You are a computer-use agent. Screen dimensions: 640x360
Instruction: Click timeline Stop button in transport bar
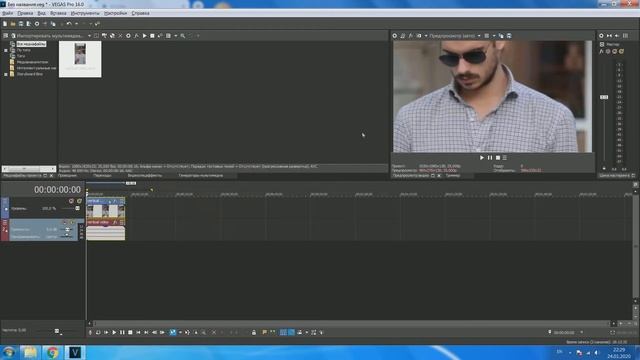click(x=130, y=333)
